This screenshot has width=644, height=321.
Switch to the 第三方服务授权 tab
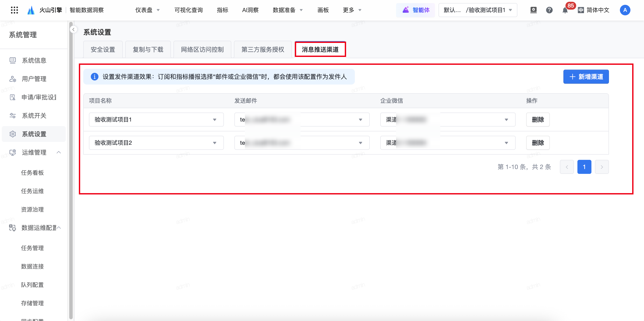pyautogui.click(x=263, y=49)
